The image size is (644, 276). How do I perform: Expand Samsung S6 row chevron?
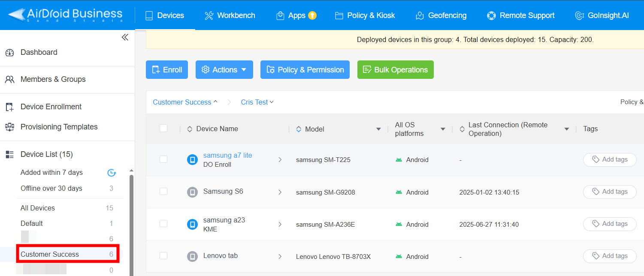(x=280, y=192)
